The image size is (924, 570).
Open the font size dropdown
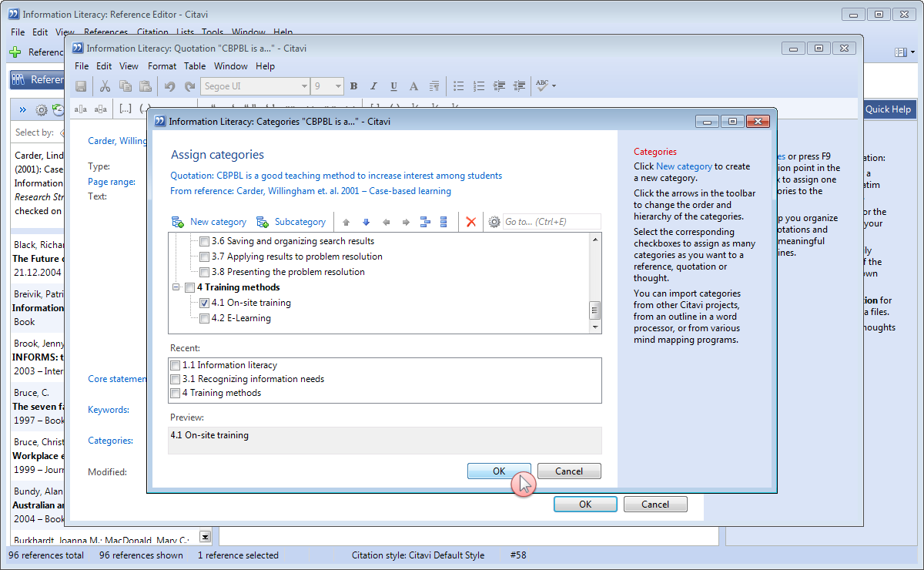click(x=337, y=86)
